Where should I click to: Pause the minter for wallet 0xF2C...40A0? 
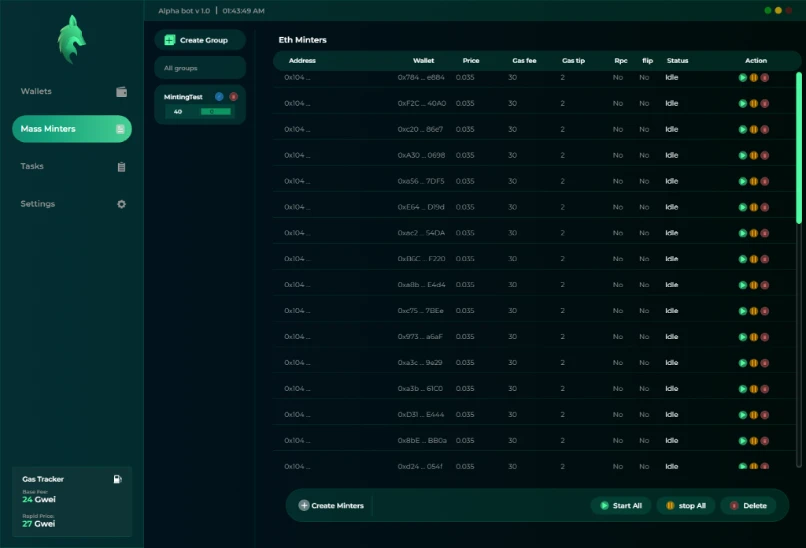coord(754,103)
